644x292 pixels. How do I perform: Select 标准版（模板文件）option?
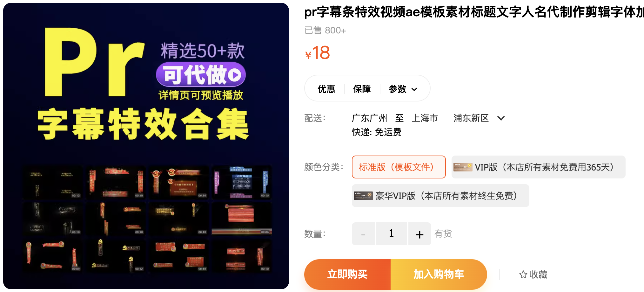point(399,167)
